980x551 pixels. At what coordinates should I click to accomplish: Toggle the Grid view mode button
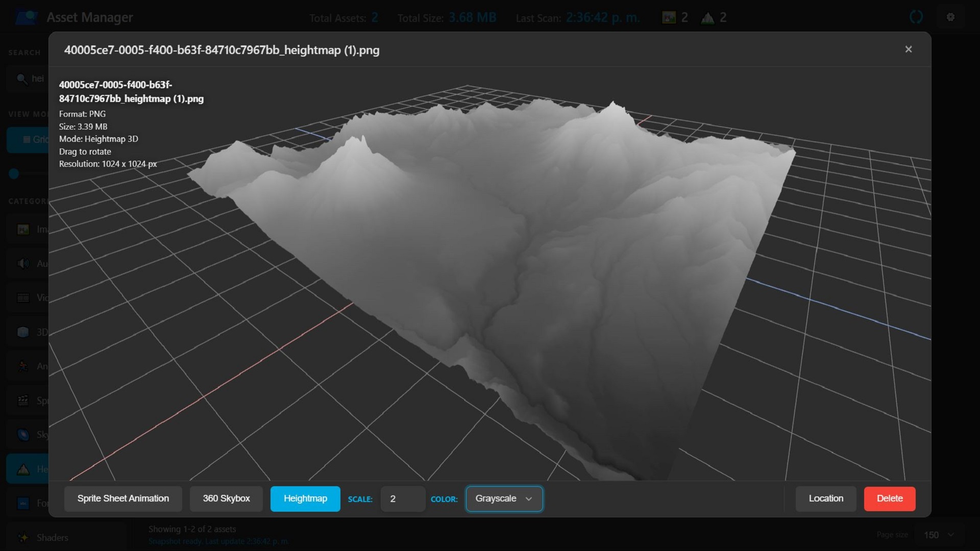coord(28,139)
